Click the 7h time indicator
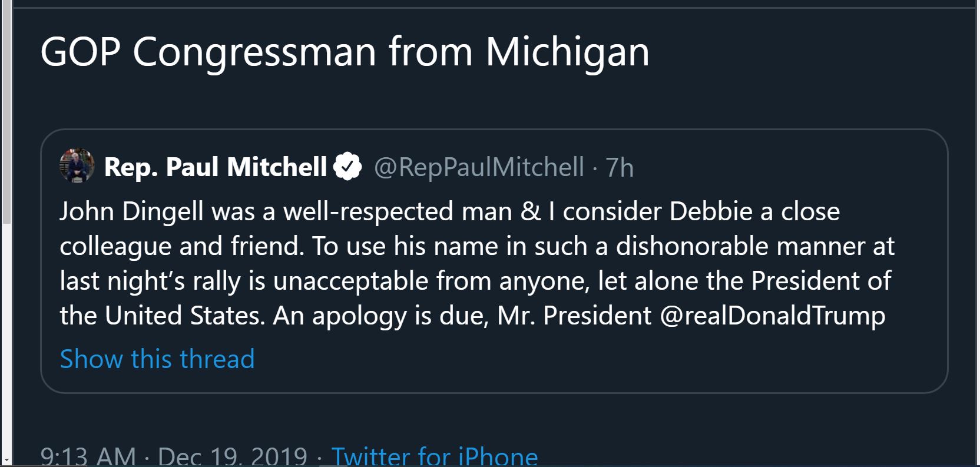This screenshot has height=467, width=980. [620, 167]
